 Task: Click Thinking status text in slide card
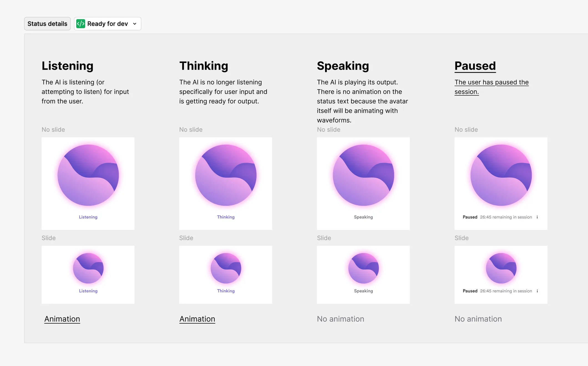[226, 291]
